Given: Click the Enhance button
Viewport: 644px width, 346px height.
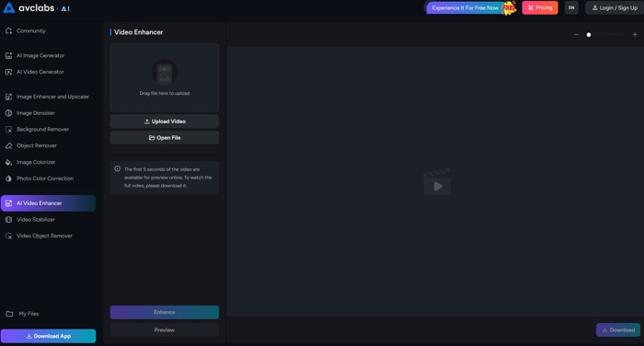Looking at the screenshot, I should [165, 312].
